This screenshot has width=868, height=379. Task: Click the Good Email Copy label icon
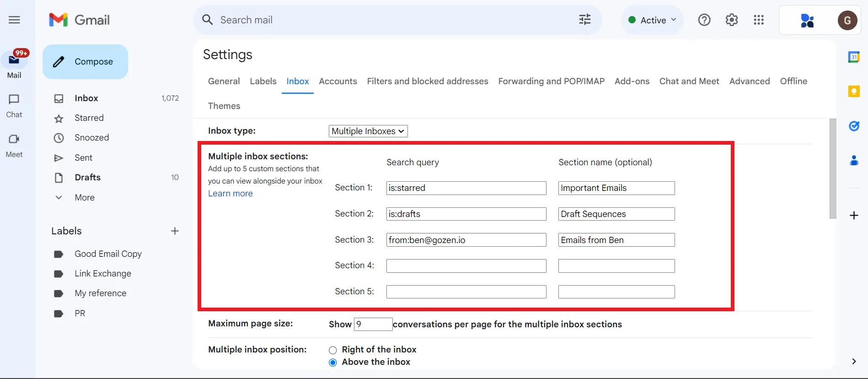click(59, 254)
